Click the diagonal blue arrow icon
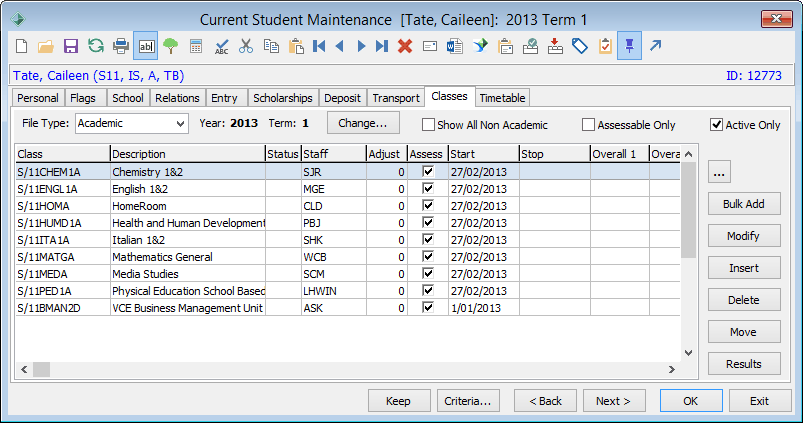 tap(656, 46)
